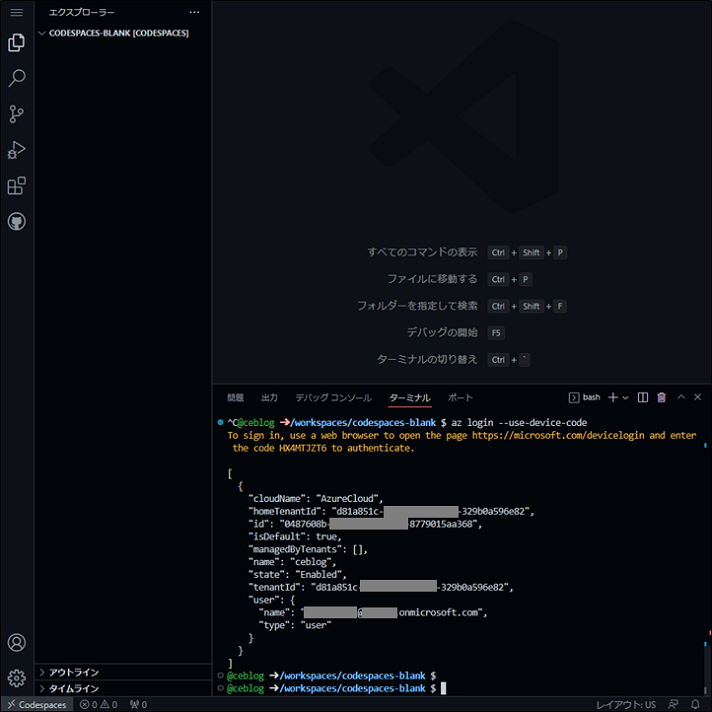
Task: Click the F5 key hint badge
Action: click(496, 333)
